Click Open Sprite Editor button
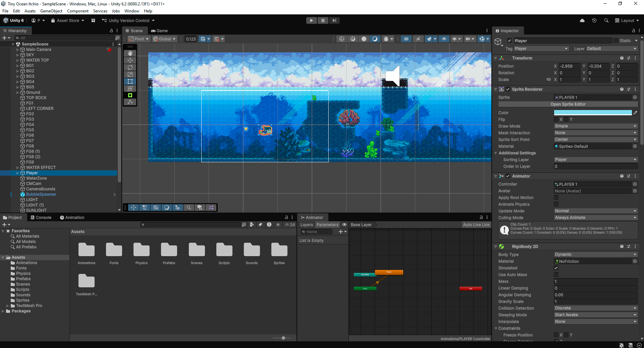 pos(568,104)
